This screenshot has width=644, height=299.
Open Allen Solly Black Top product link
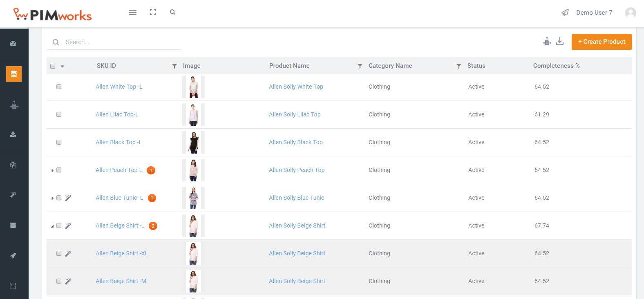[296, 142]
